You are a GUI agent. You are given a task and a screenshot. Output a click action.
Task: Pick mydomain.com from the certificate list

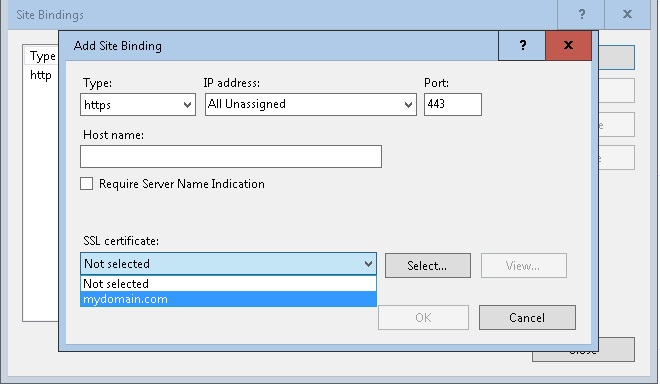click(x=228, y=299)
